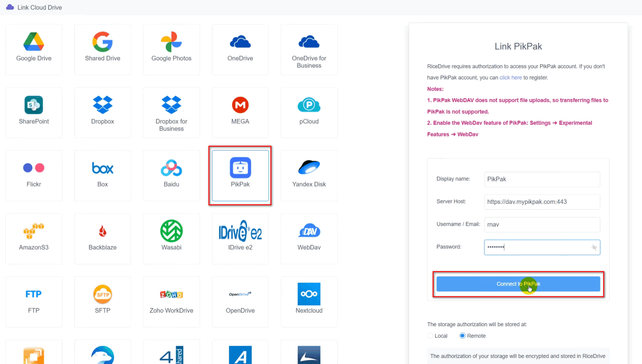
Task: Click the Connect to PikPak button
Action: 518,284
